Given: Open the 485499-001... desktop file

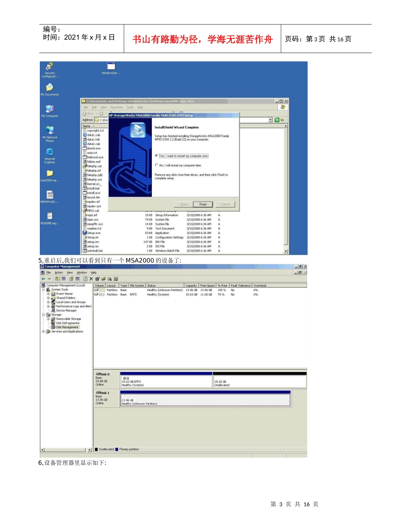Looking at the screenshot, I should [50, 194].
